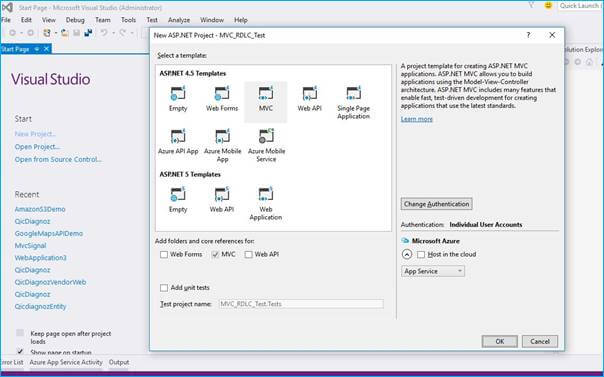The image size is (604, 377).
Task: Open Azure App Service Activity tab
Action: coord(66,362)
